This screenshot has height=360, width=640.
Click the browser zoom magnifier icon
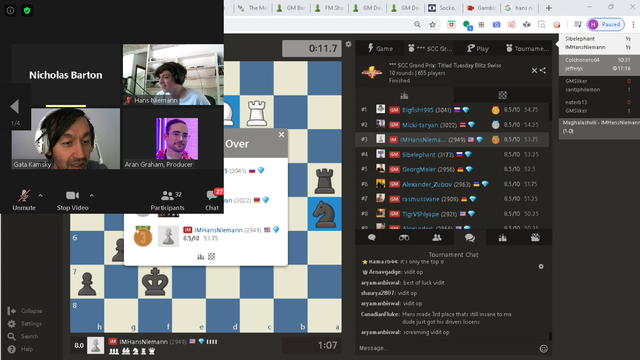pyautogui.click(x=417, y=24)
